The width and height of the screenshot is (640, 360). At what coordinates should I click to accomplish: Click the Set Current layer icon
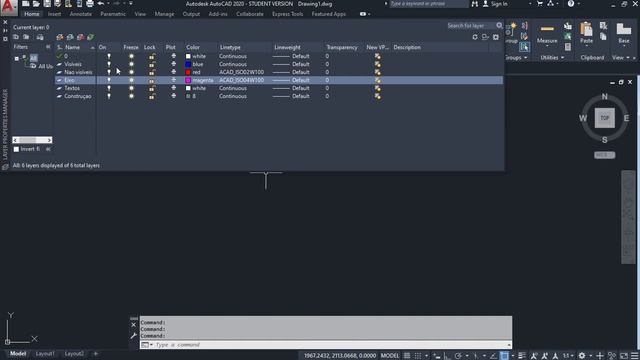point(90,37)
